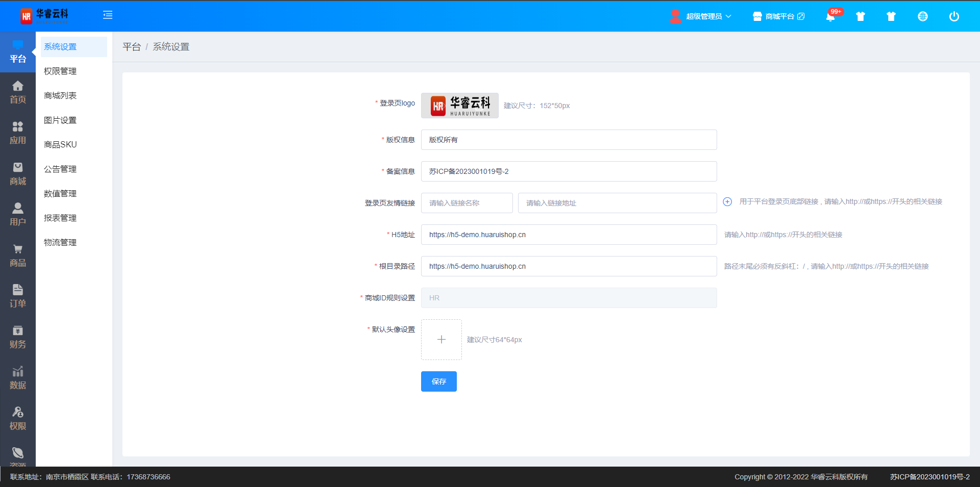Focus the 备案信息 input field
The width and height of the screenshot is (980, 487).
[569, 171]
